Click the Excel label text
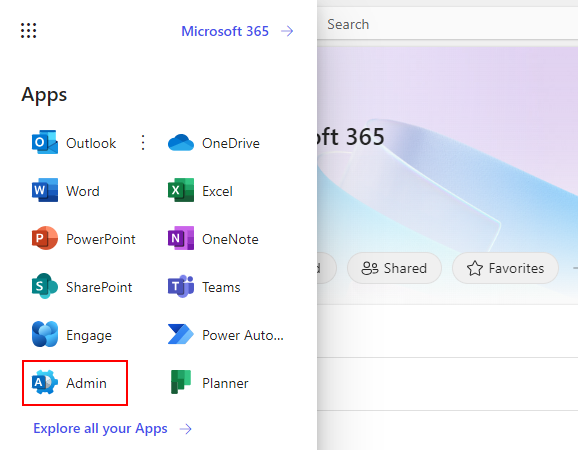 coord(217,191)
